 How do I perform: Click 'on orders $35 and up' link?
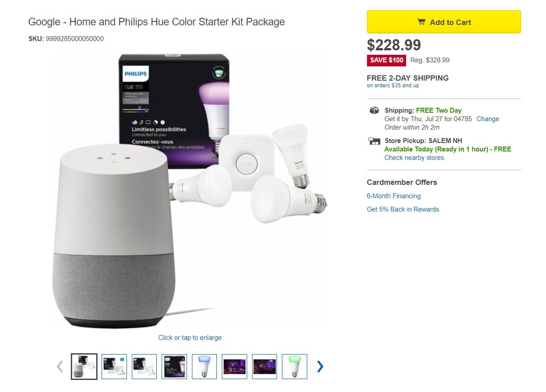[393, 86]
